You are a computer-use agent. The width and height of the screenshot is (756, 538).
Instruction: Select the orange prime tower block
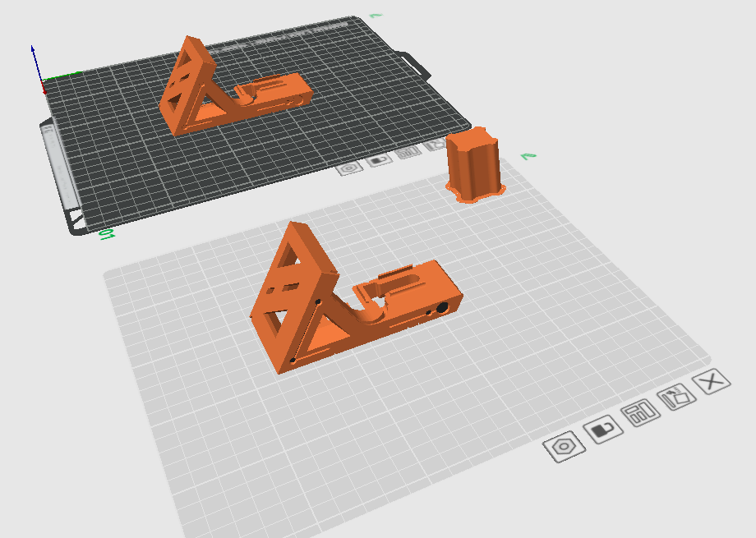pyautogui.click(x=474, y=165)
